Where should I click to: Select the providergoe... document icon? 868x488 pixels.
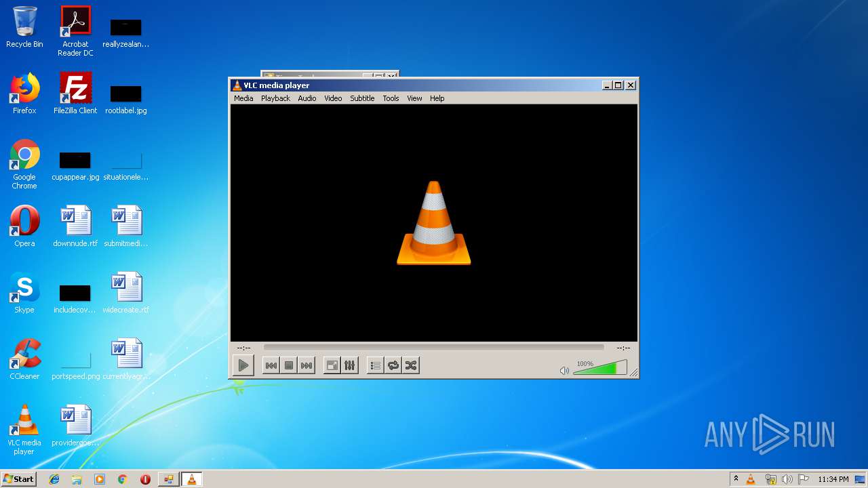[x=75, y=426]
